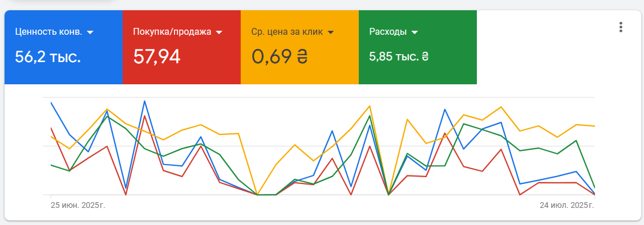
Task: Expand the Ср. цена за клик dropdown arrow
Action: coord(331,32)
